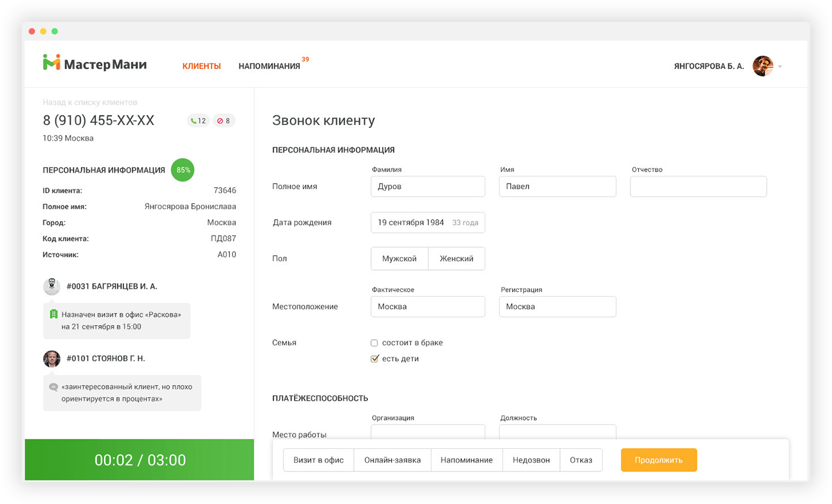
Task: Switch to the Клиенты tab
Action: point(201,66)
